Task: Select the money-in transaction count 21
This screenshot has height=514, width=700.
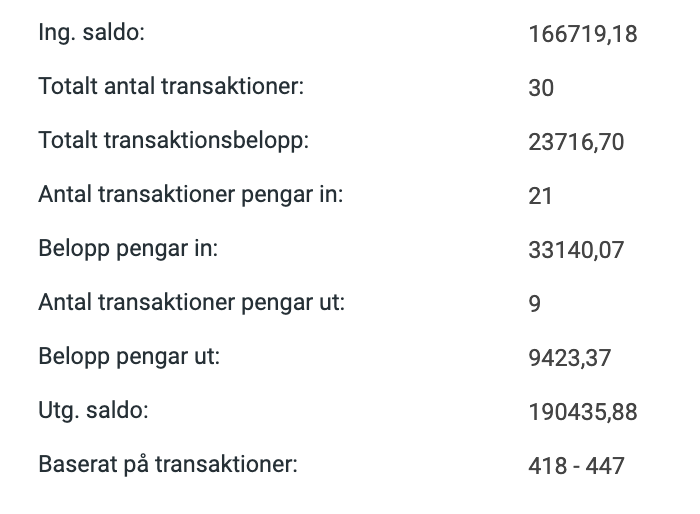Action: pos(540,197)
